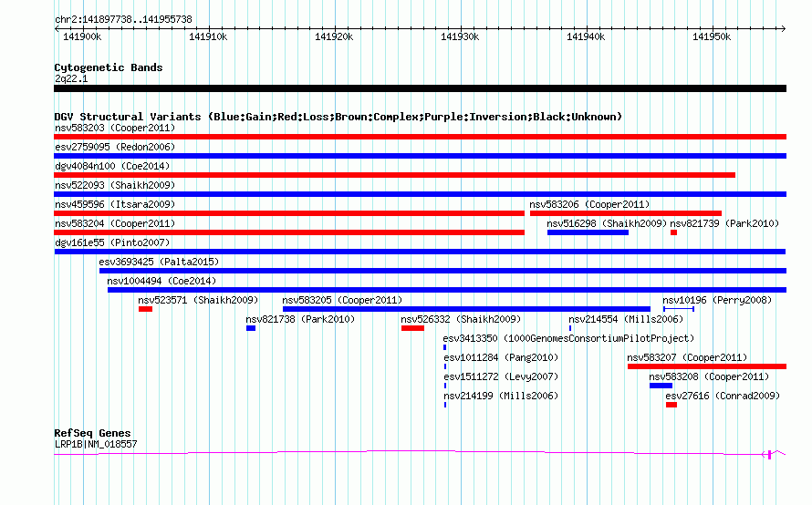Click the 141910k ruler position
The height and width of the screenshot is (505, 812).
tap(208, 36)
